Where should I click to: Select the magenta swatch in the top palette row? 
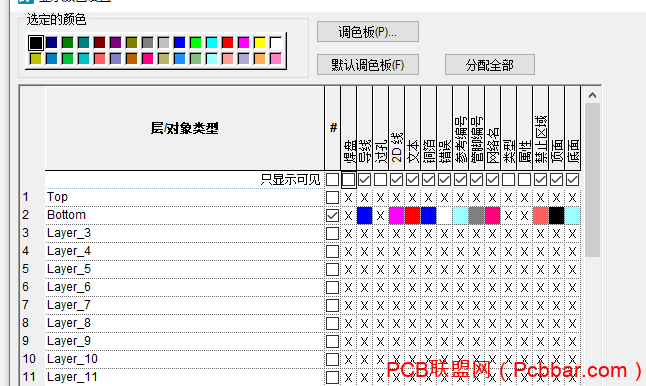243,43
